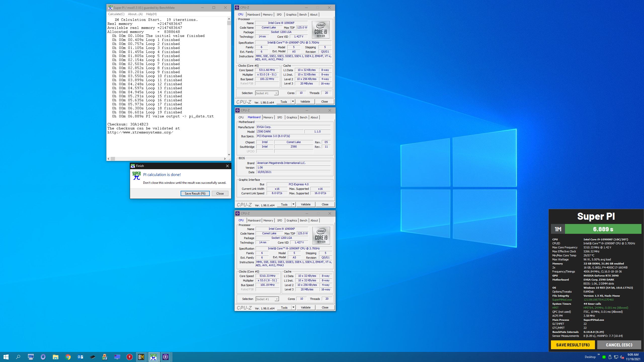The image size is (644, 362).
Task: Click the Super PI taskbar icon
Action: [153, 357]
